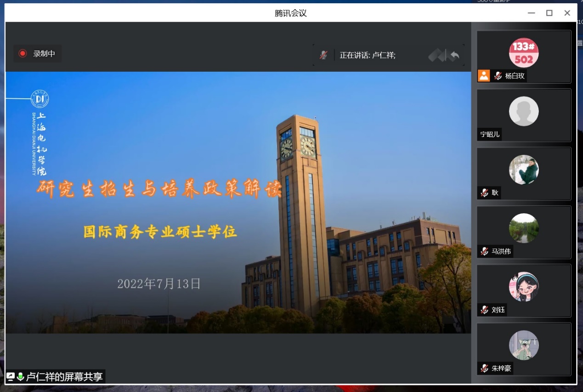Click the reply arrow icon in top bar
Viewport: 583px width, 392px height.
454,56
